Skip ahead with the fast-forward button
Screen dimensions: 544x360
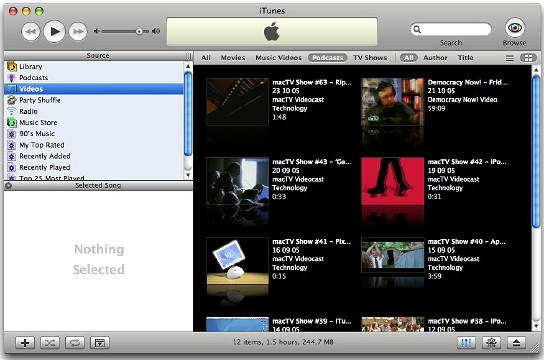(x=78, y=32)
